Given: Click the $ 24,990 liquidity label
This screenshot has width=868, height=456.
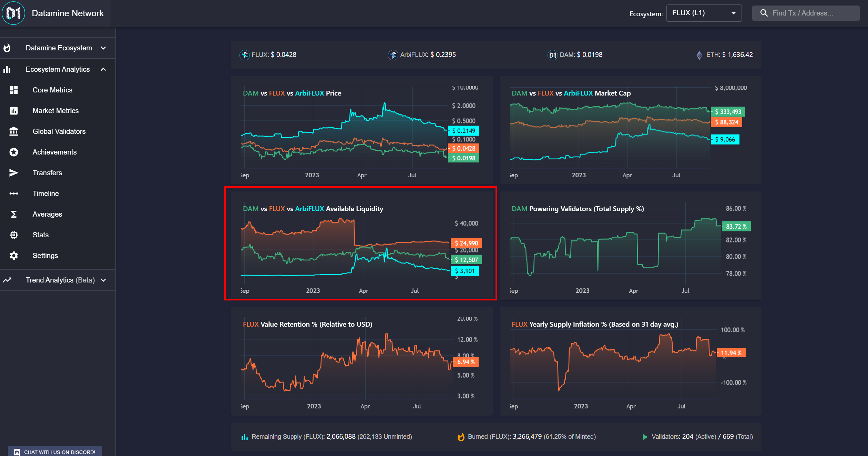Looking at the screenshot, I should coord(466,243).
